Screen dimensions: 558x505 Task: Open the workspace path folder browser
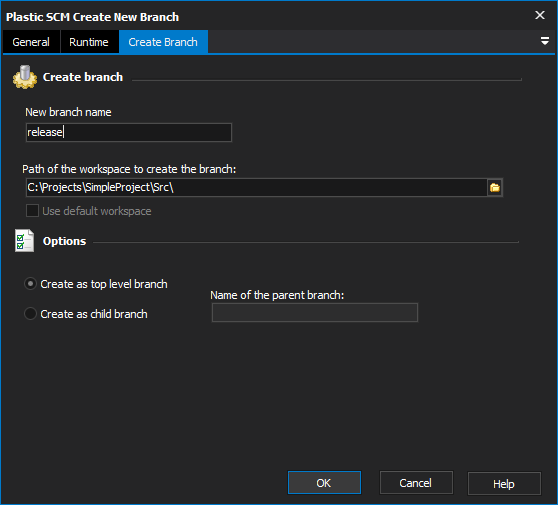click(x=495, y=188)
